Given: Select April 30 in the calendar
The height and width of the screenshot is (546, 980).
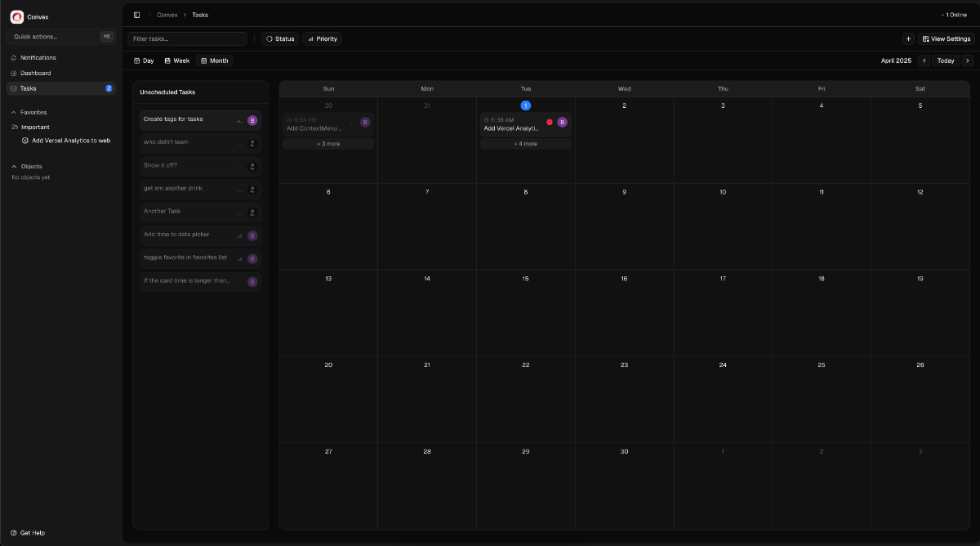Looking at the screenshot, I should pos(625,451).
